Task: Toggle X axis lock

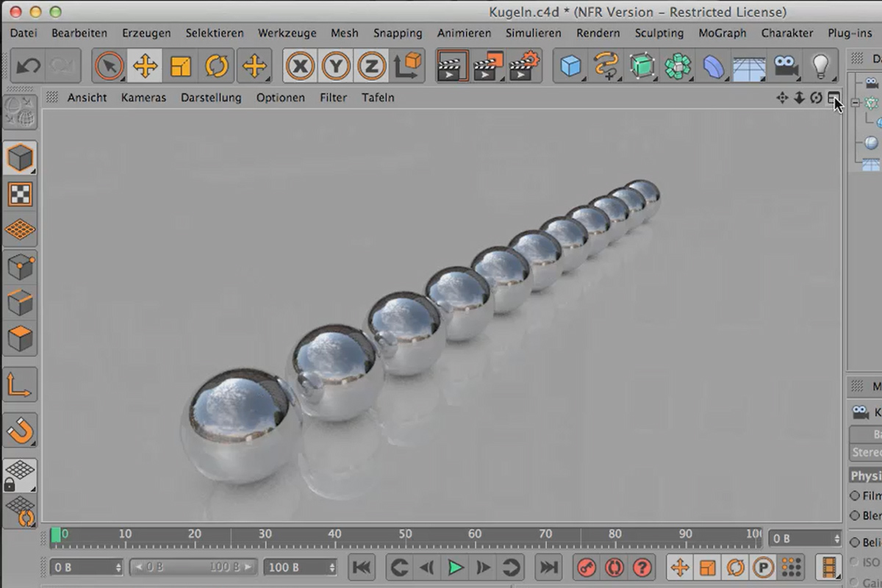Action: coord(300,66)
